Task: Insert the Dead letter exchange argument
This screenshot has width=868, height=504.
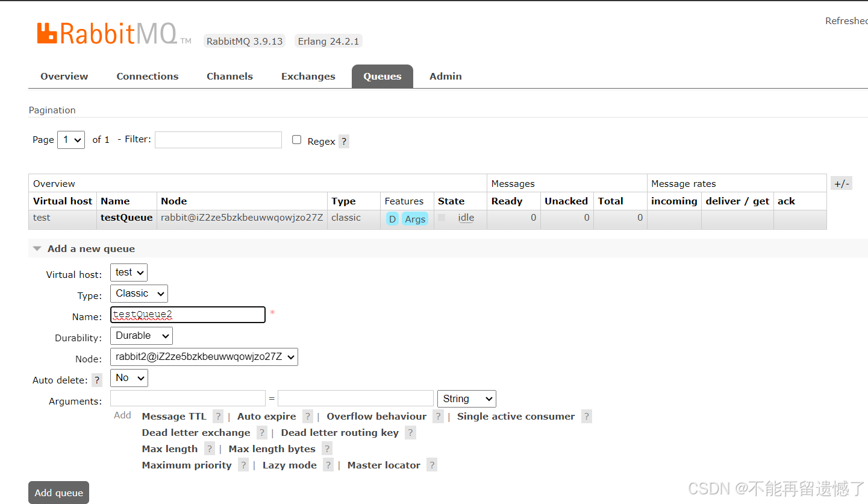Action: (x=196, y=432)
